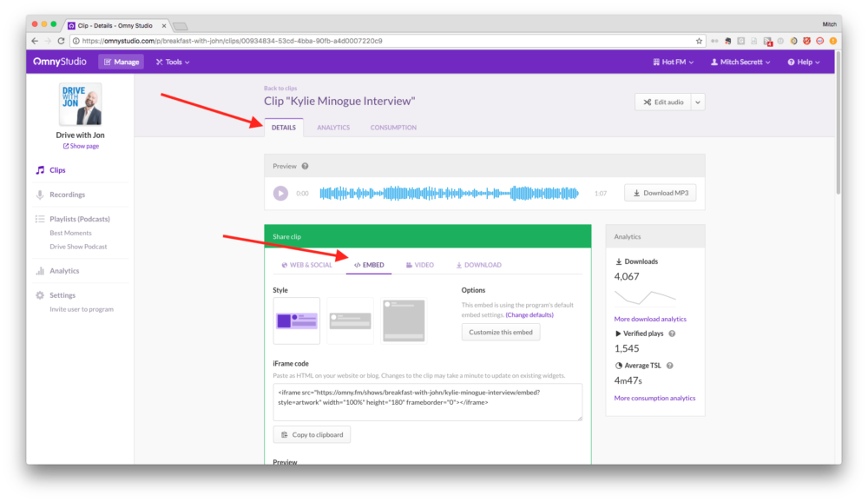Image resolution: width=868 pixels, height=502 pixels.
Task: Select the artwork embed style thumbnail
Action: click(x=296, y=320)
